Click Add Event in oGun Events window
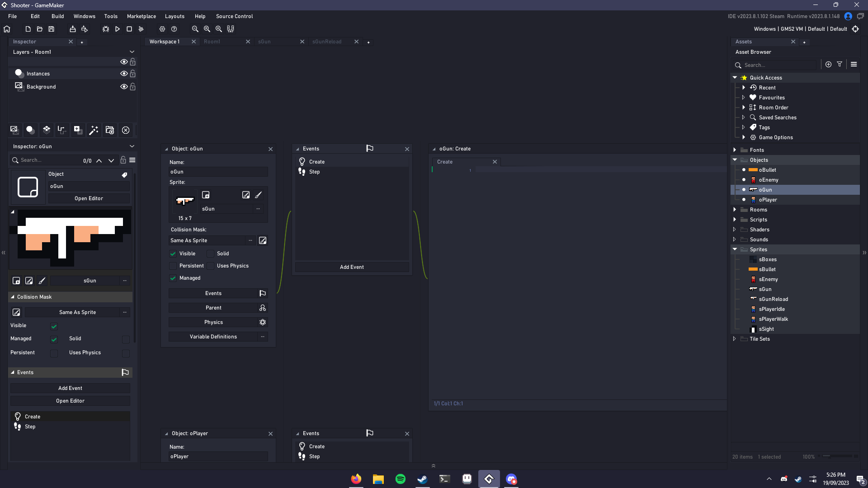 point(352,267)
